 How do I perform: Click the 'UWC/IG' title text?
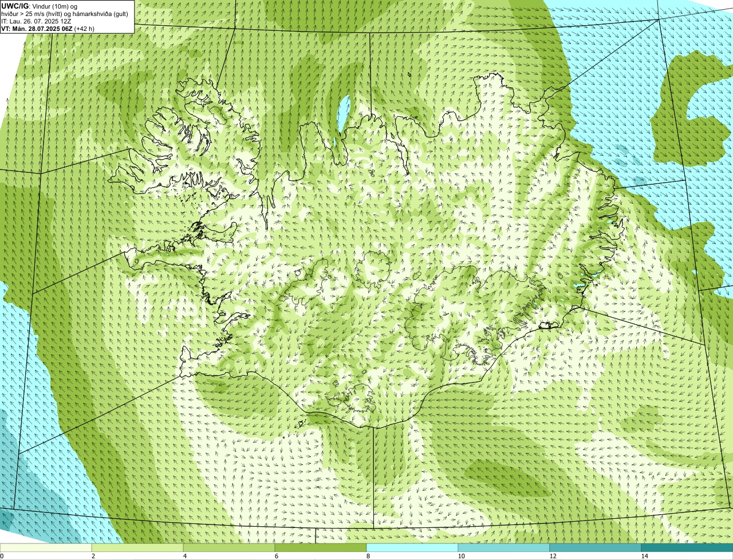(x=15, y=6)
